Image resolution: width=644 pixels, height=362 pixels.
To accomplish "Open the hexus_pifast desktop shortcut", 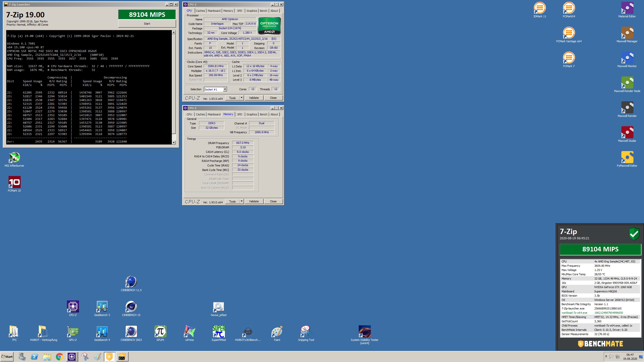I will [219, 309].
